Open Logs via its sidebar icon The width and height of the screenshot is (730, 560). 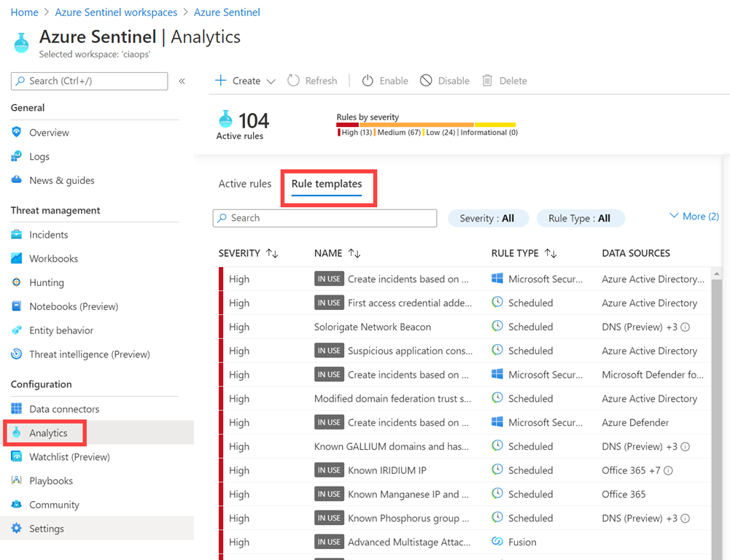click(x=17, y=157)
